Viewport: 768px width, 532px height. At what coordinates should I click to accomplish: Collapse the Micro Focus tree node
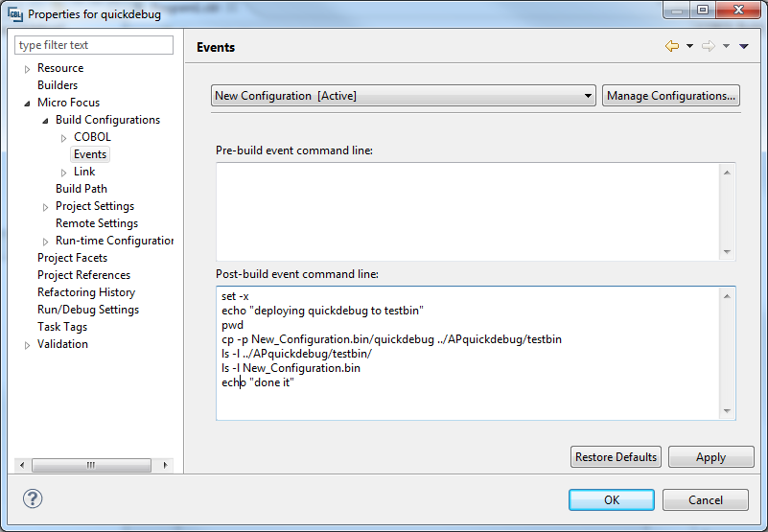[x=28, y=104]
